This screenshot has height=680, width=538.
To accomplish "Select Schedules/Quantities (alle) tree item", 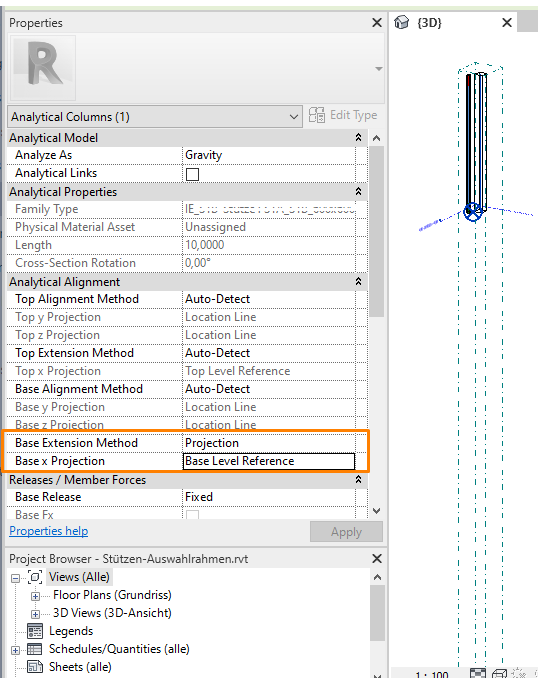I will click(x=119, y=649).
